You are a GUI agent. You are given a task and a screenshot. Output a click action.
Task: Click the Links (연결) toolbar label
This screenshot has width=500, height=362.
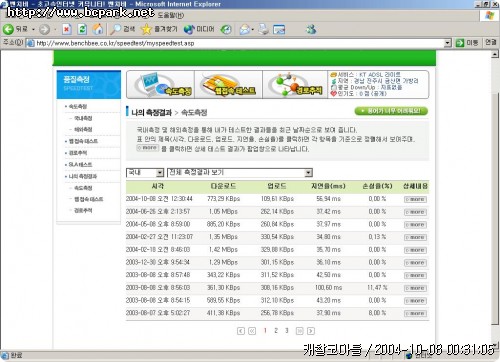(x=491, y=43)
